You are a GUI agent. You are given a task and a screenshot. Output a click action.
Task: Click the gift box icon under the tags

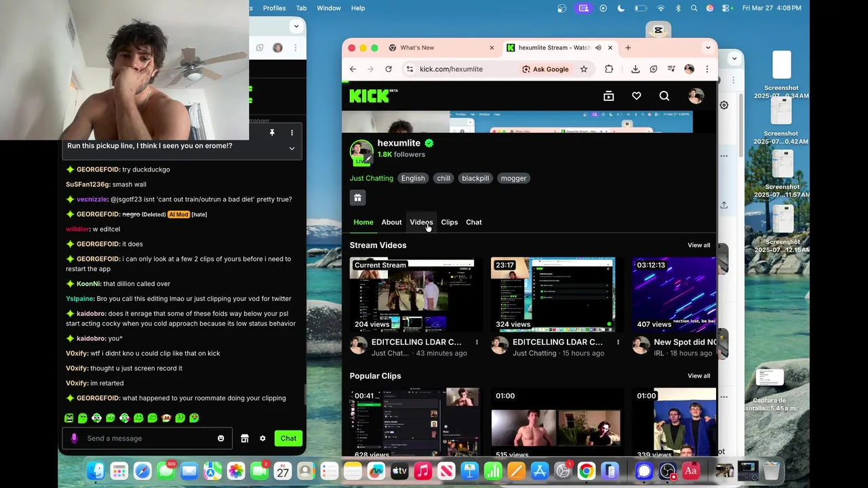[x=357, y=198]
